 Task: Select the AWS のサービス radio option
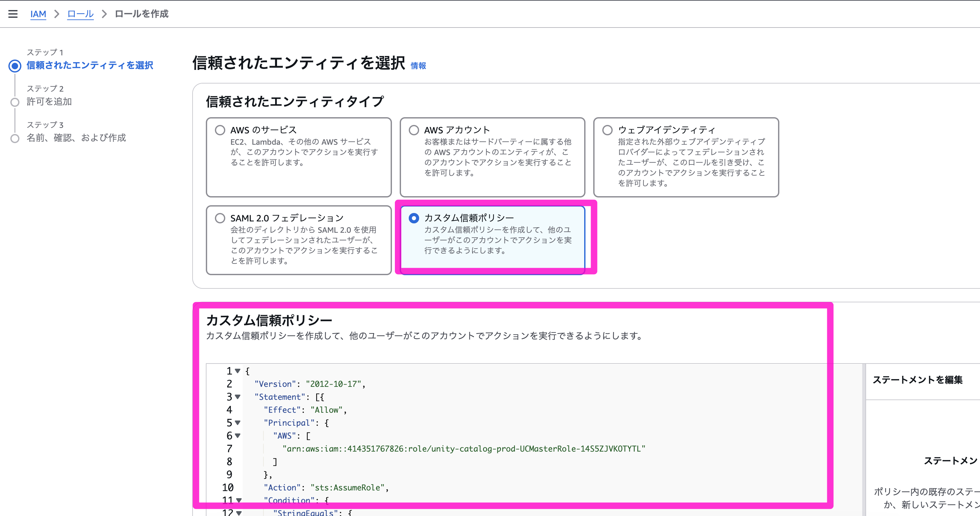point(220,130)
